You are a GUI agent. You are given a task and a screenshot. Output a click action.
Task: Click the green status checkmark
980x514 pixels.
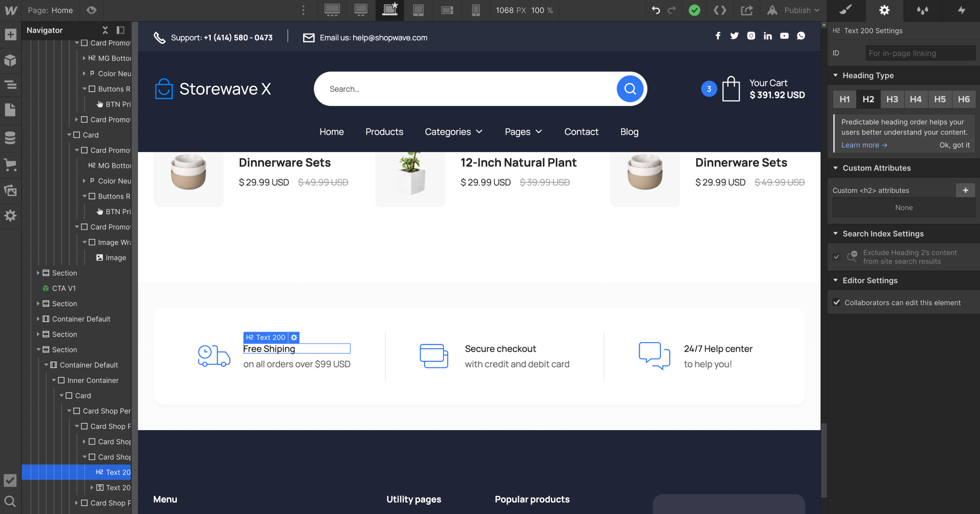694,10
